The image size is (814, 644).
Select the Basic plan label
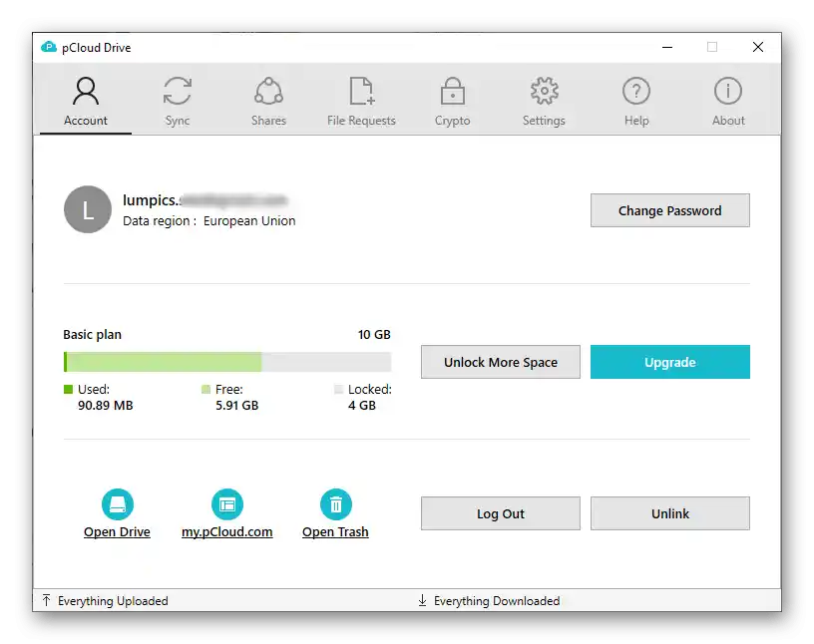click(93, 335)
